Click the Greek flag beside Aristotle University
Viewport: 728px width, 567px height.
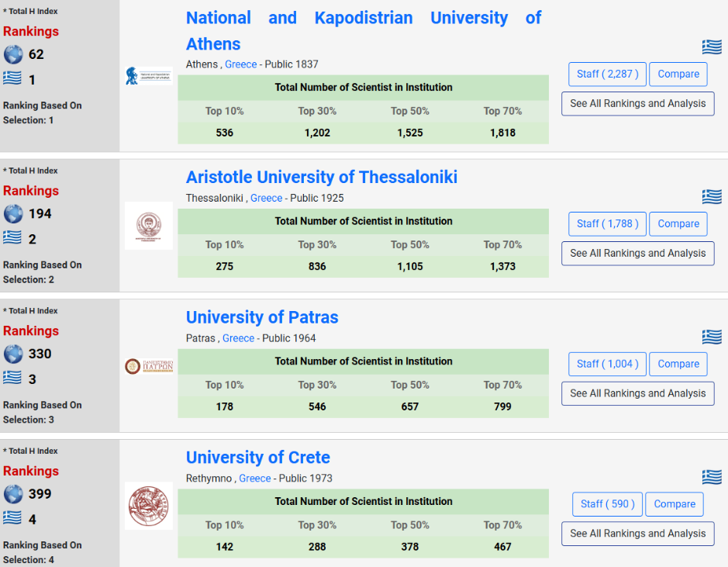click(x=712, y=197)
